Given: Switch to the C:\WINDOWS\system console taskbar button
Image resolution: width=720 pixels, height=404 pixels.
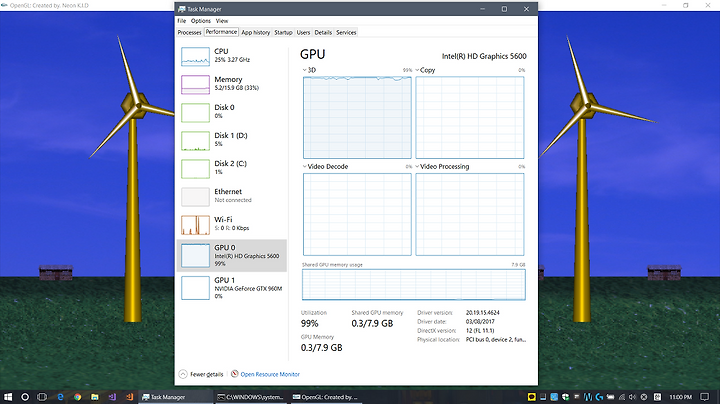Looking at the screenshot, I should (251, 397).
